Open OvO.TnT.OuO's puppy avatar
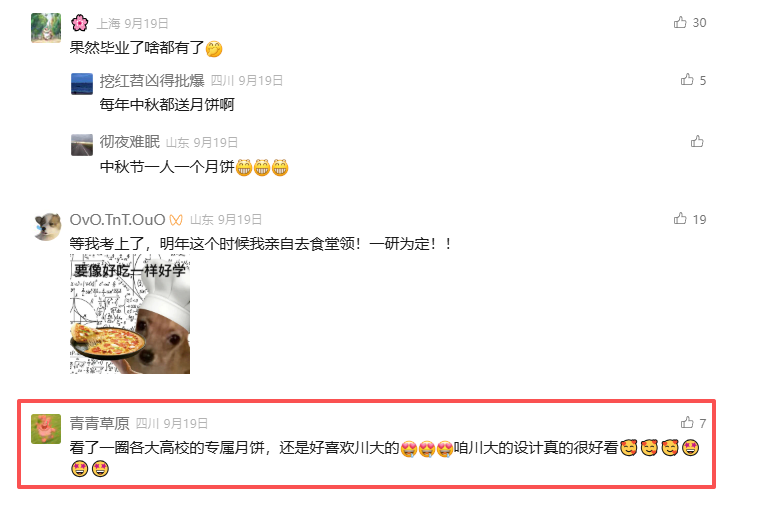 (47, 227)
